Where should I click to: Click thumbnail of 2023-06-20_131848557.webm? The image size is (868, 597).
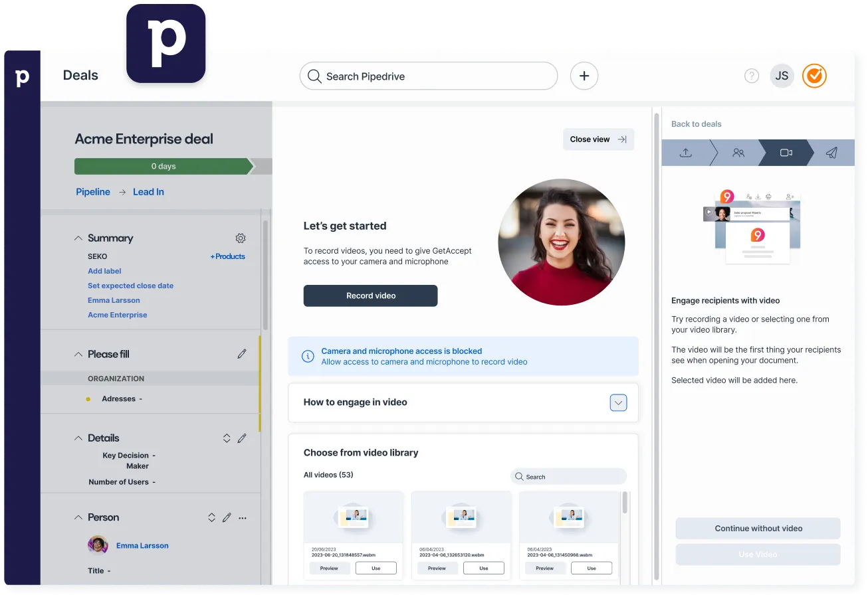[x=353, y=517]
